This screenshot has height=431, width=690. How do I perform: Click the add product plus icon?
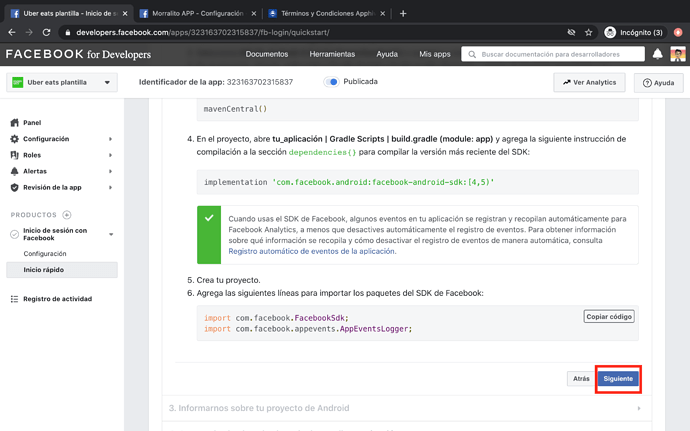click(67, 215)
